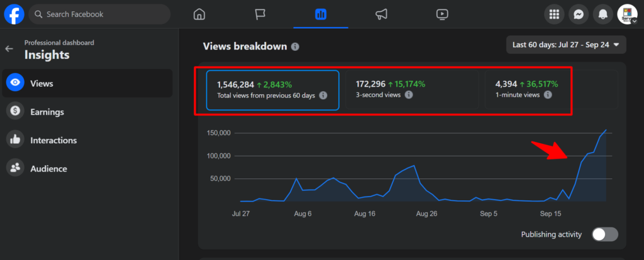The width and height of the screenshot is (644, 260).
Task: Open Ads megaphone icon in top bar
Action: (381, 14)
